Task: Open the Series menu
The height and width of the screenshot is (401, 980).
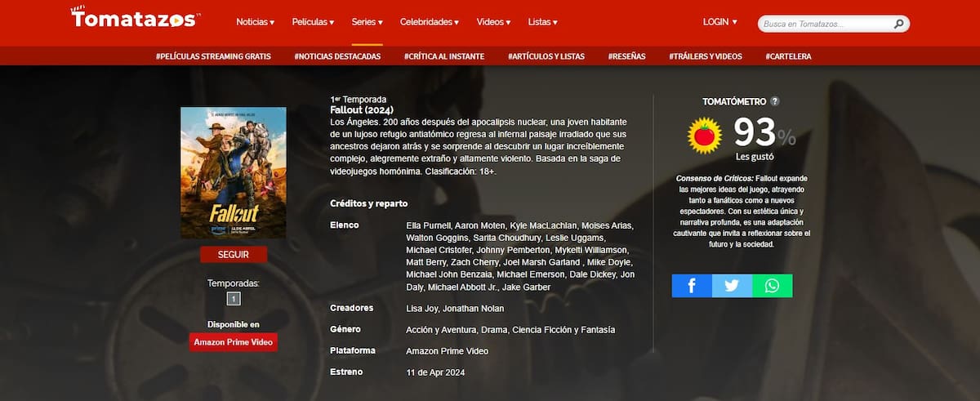Action: 367,22
